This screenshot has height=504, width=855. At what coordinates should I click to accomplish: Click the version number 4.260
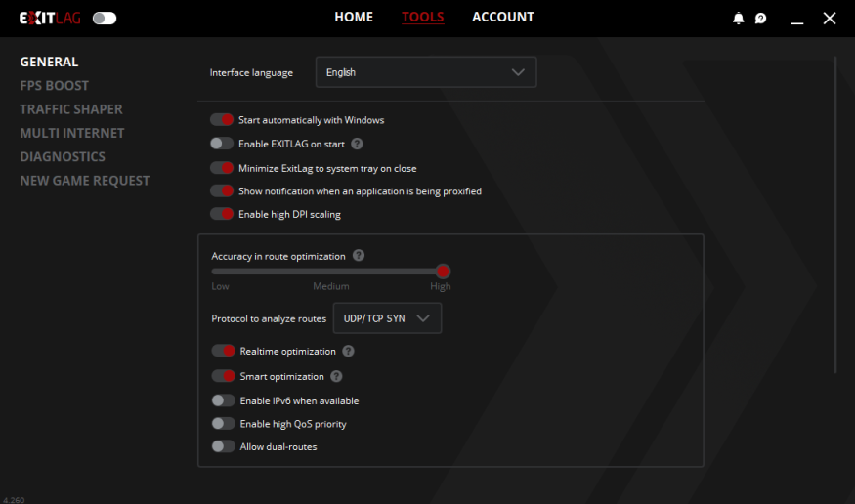point(14,500)
